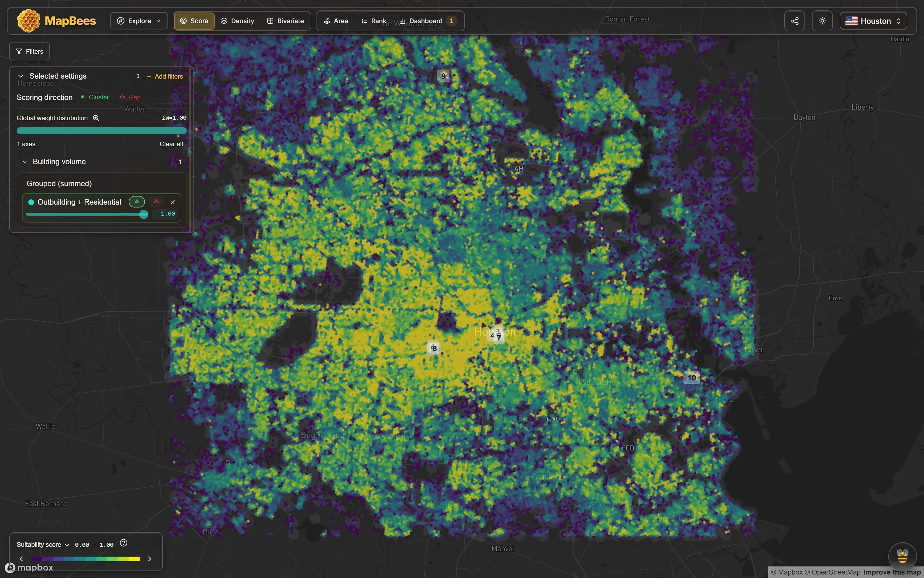Image resolution: width=924 pixels, height=578 pixels.
Task: Click the 1 axes label
Action: [26, 144]
